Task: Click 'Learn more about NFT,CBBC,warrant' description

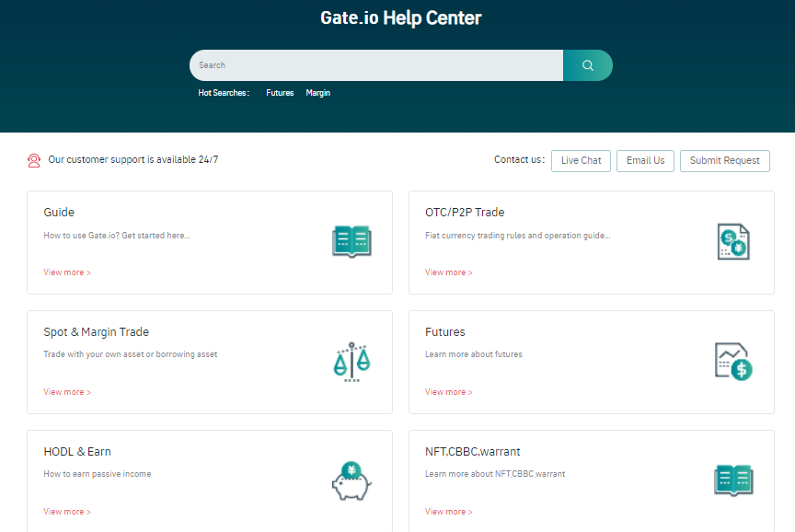Action: pyautogui.click(x=495, y=474)
